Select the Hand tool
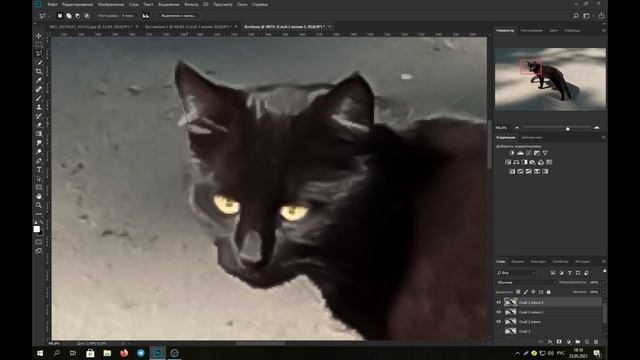 [39, 196]
